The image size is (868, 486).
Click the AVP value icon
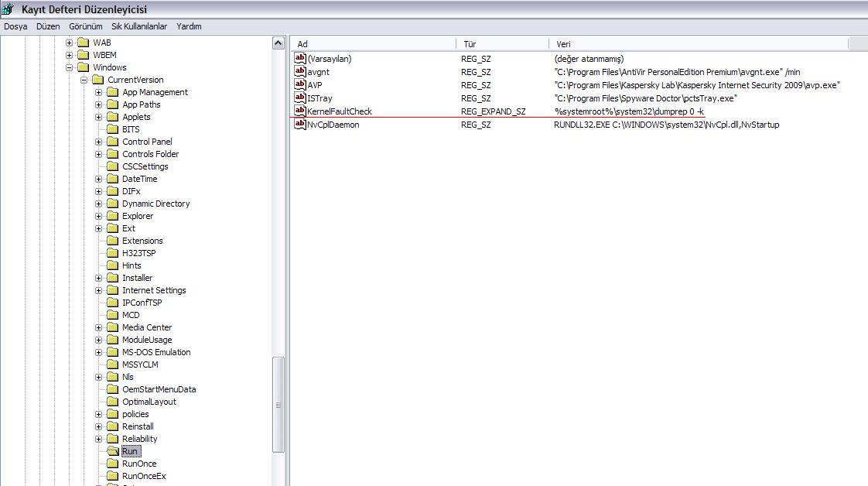[300, 85]
